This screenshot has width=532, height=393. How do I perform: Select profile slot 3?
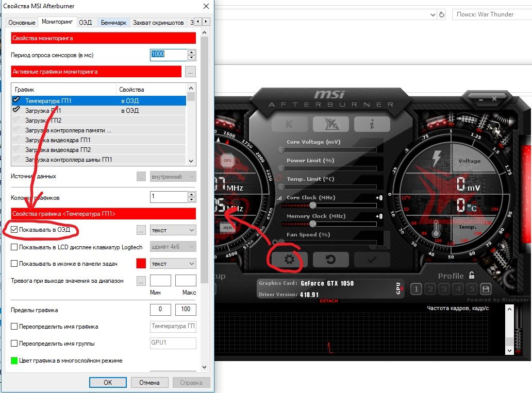[x=444, y=289]
